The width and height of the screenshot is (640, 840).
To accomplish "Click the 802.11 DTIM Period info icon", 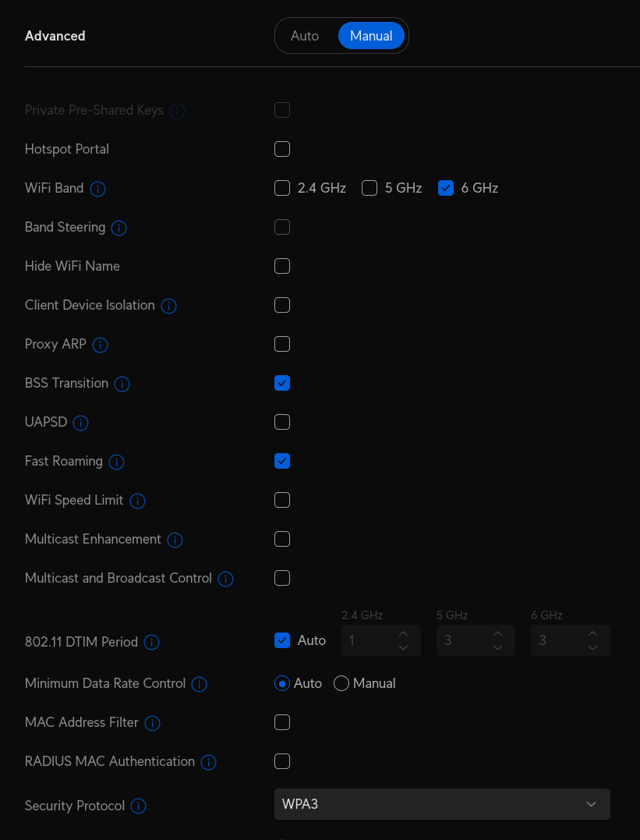I will tap(150, 643).
